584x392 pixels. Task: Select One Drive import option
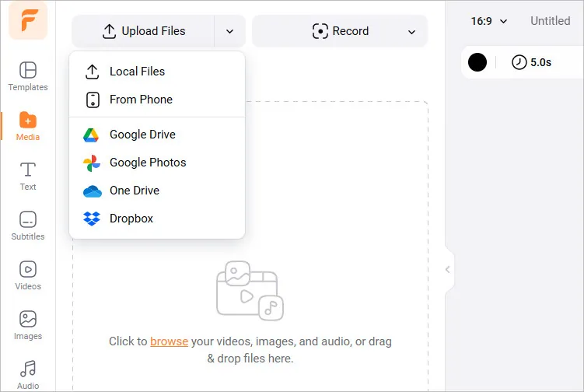(157, 191)
